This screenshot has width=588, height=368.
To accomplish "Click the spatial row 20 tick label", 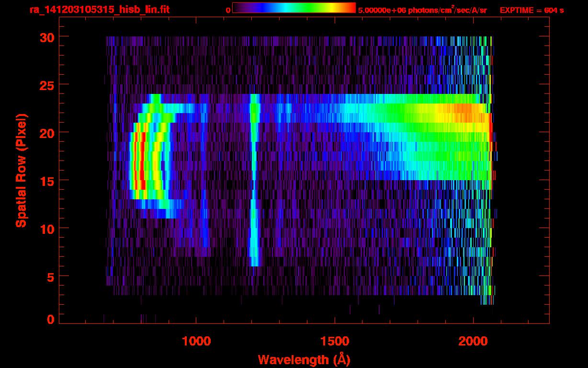I will coord(46,133).
